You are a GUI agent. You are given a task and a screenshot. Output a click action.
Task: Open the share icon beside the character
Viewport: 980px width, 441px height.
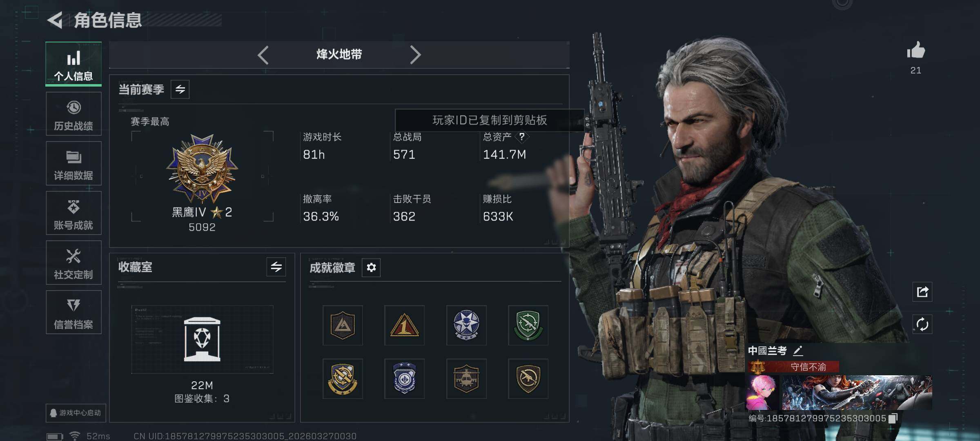(922, 292)
